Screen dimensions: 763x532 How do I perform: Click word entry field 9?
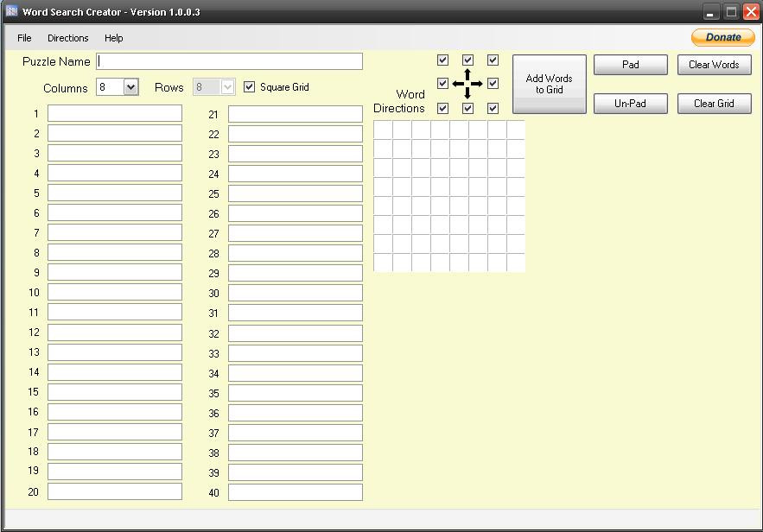pyautogui.click(x=115, y=272)
